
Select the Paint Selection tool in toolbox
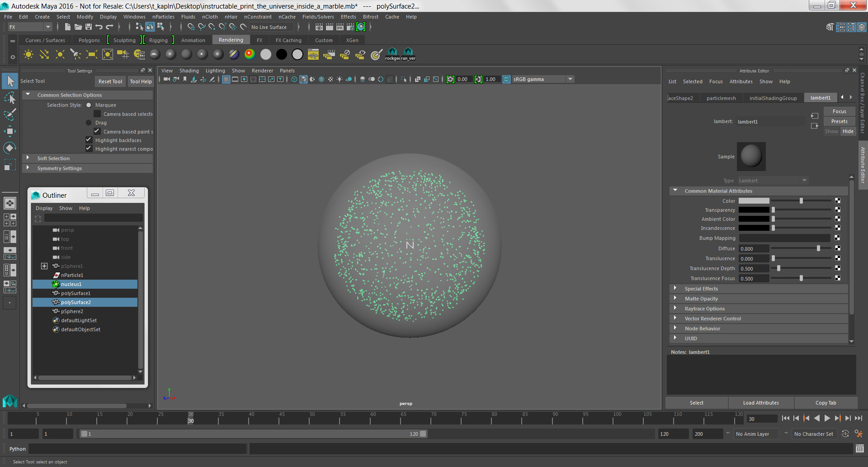[9, 114]
